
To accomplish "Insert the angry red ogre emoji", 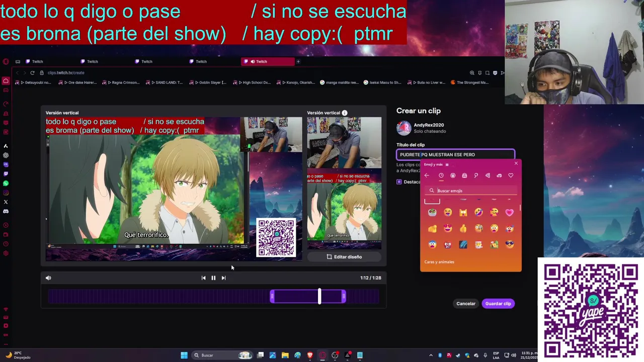I will pyautogui.click(x=448, y=244).
